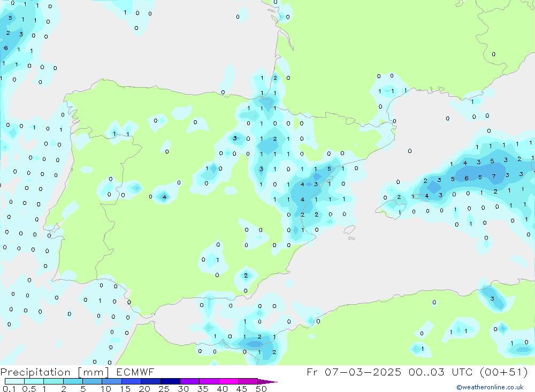Click the 25–30 mm navy legend swatch

click(x=170, y=381)
